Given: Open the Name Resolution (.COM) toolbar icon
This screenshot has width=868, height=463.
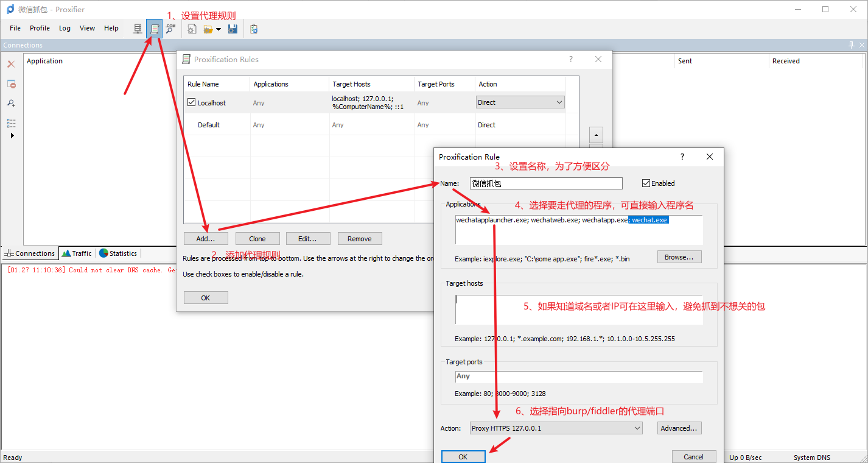Looking at the screenshot, I should pos(170,29).
